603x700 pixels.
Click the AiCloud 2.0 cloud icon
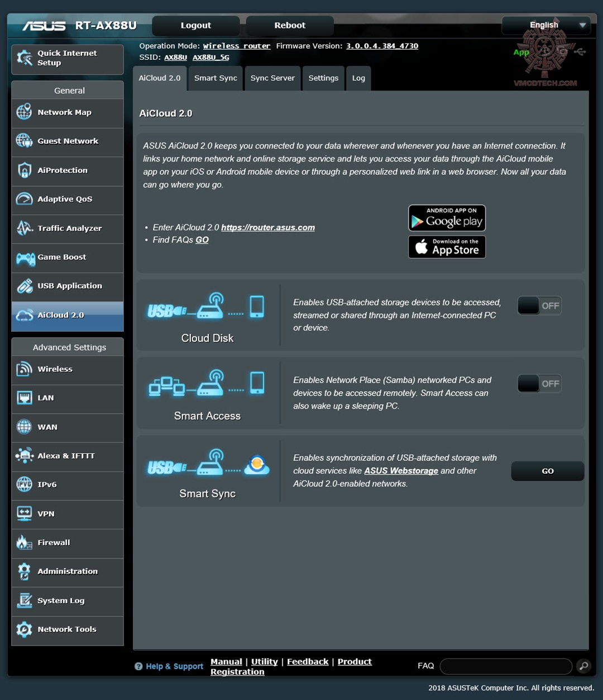coord(25,315)
